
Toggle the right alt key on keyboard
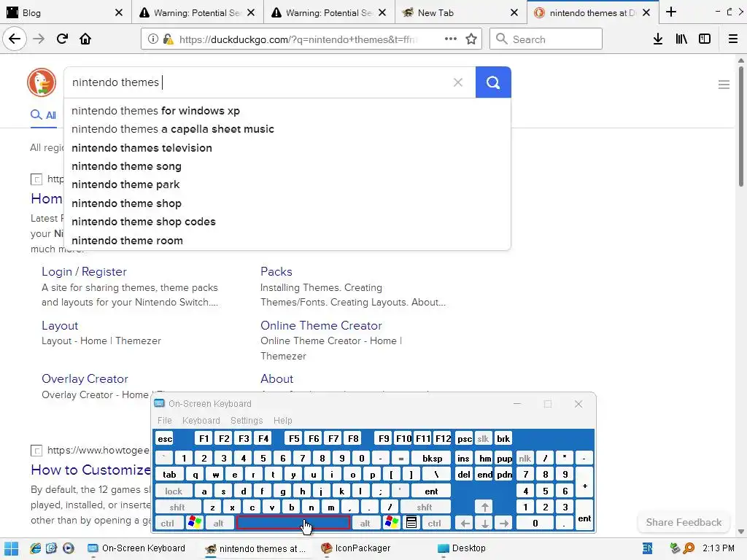(365, 523)
